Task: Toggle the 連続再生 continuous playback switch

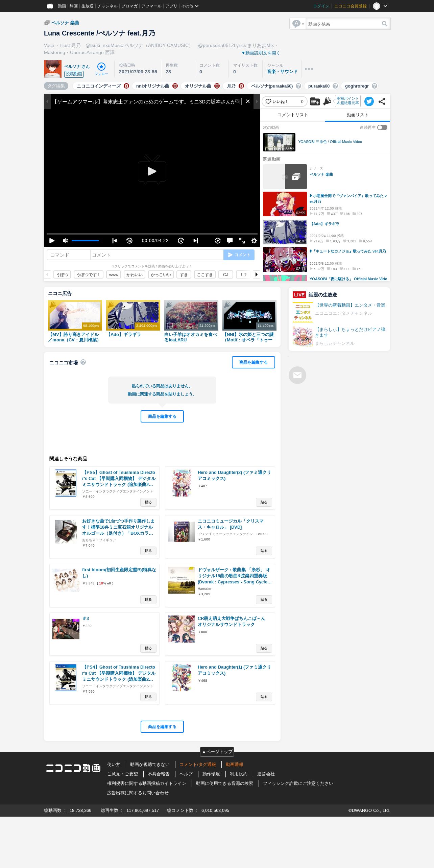Action: coord(382,127)
